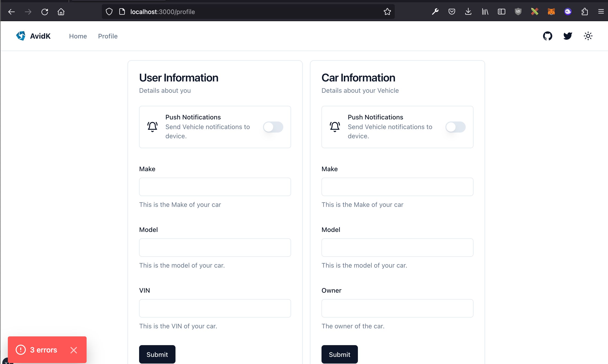Click the VIN field label

point(144,290)
